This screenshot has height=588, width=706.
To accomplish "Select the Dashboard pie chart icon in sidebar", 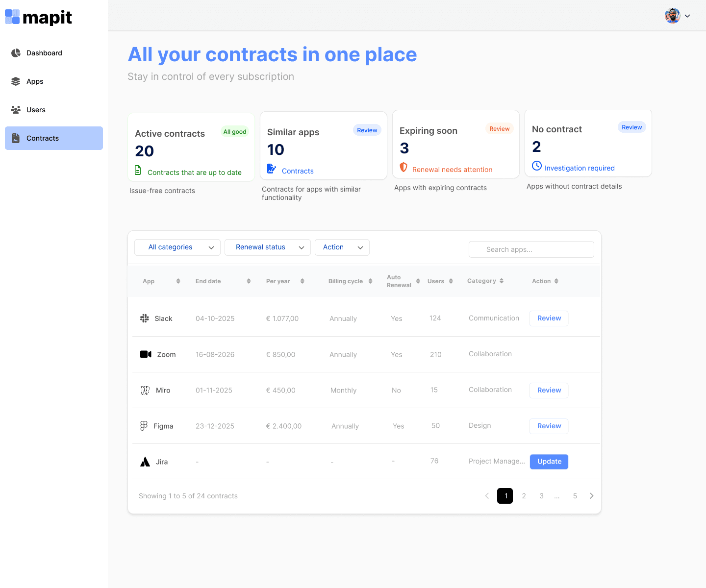I will (16, 53).
